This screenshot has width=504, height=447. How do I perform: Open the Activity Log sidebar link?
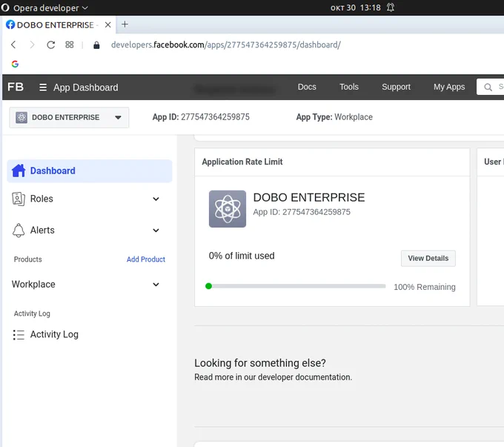pos(54,334)
